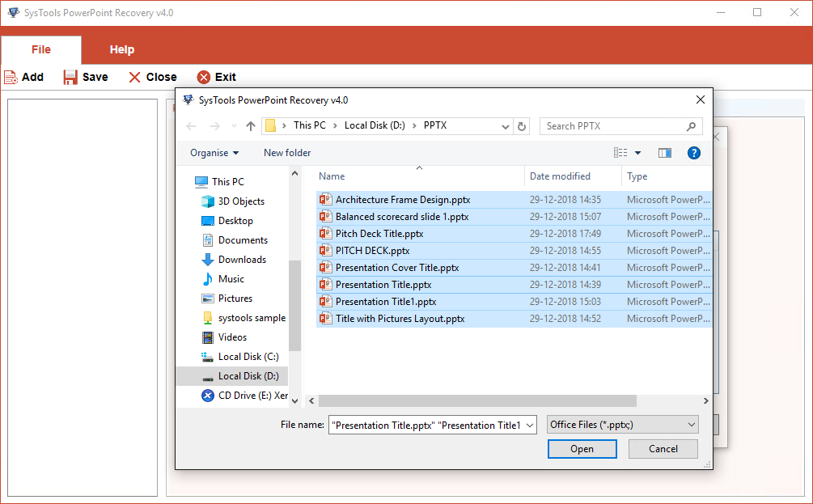
Task: Refresh the PPTX folder view
Action: coord(522,126)
